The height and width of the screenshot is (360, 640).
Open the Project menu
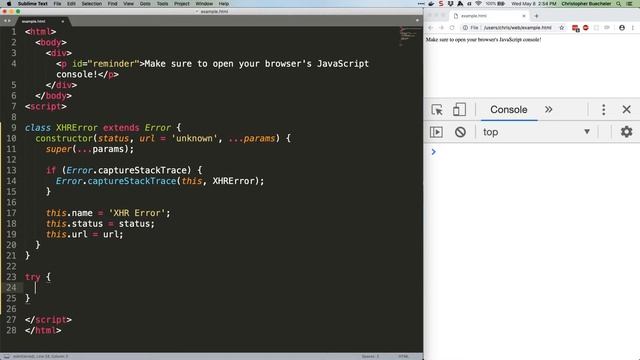tap(182, 4)
